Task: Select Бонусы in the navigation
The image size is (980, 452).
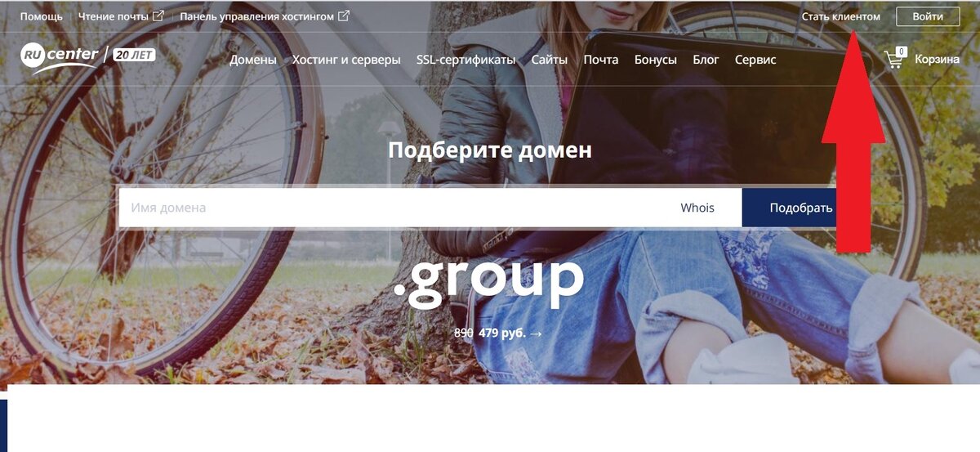Action: point(656,60)
